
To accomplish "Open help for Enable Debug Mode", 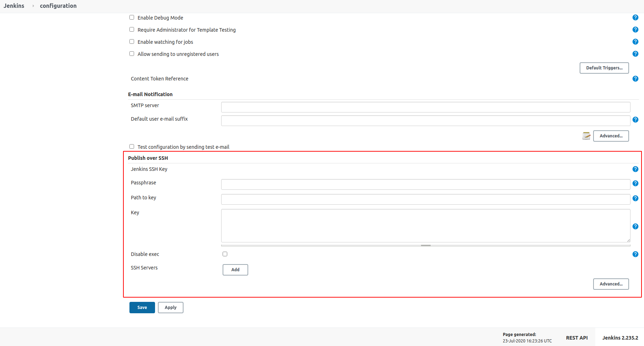I will 635,17.
